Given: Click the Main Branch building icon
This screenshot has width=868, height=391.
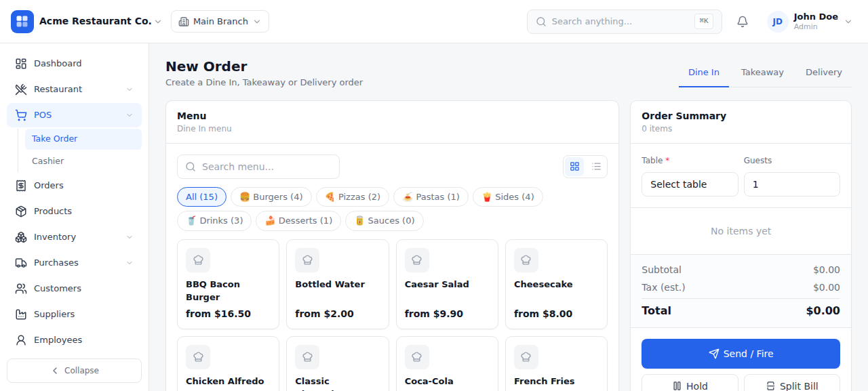Looking at the screenshot, I should [x=184, y=22].
